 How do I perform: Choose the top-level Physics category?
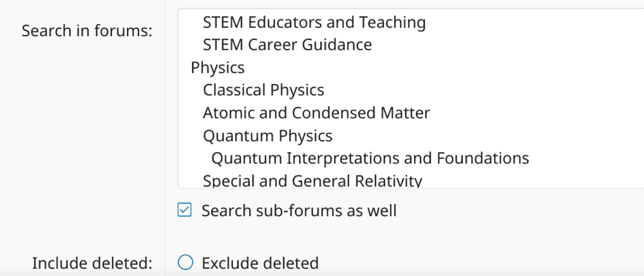pos(218,68)
